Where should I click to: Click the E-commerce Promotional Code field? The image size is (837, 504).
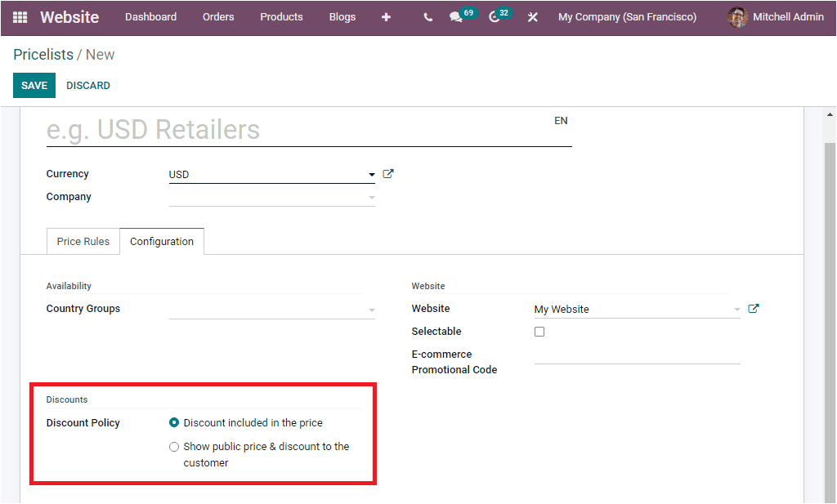pos(637,363)
